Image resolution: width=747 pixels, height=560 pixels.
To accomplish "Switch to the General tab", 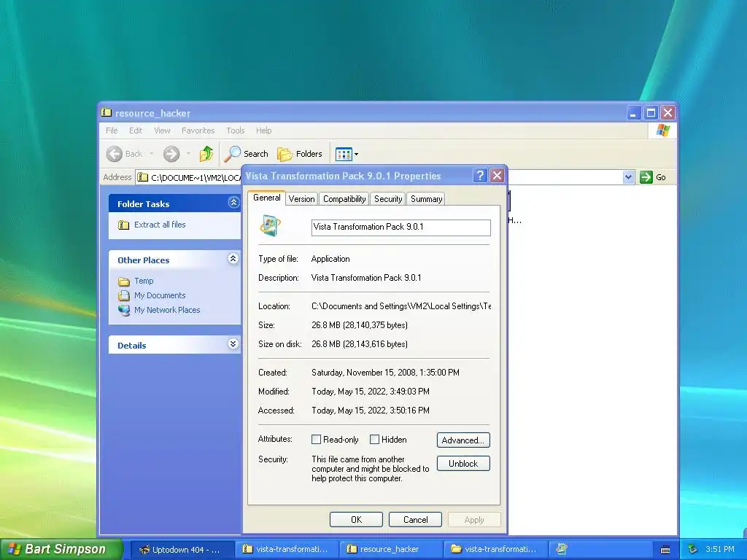I will (x=266, y=198).
